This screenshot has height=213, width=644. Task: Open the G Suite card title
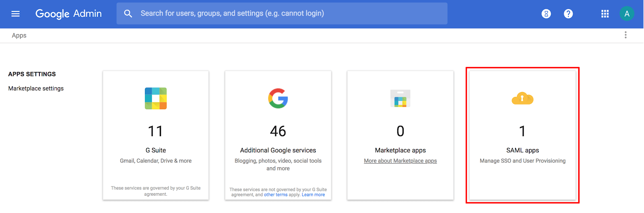point(156,150)
